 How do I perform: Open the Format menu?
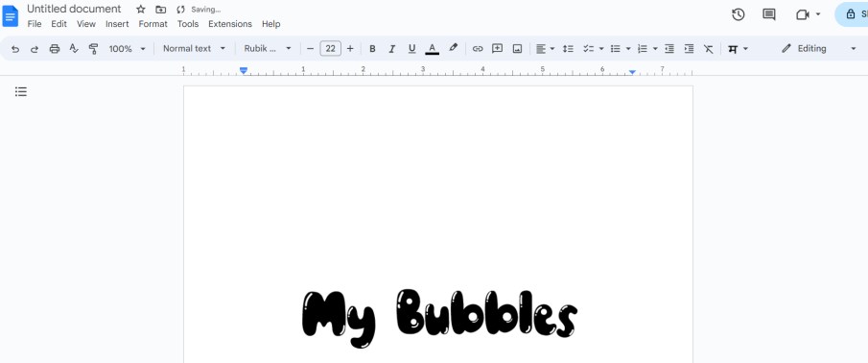coord(152,24)
